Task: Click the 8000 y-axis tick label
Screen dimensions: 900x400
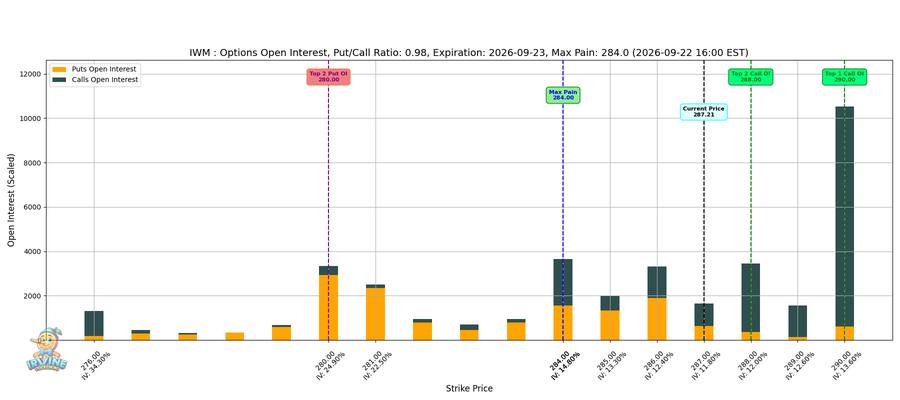Action: (x=33, y=163)
